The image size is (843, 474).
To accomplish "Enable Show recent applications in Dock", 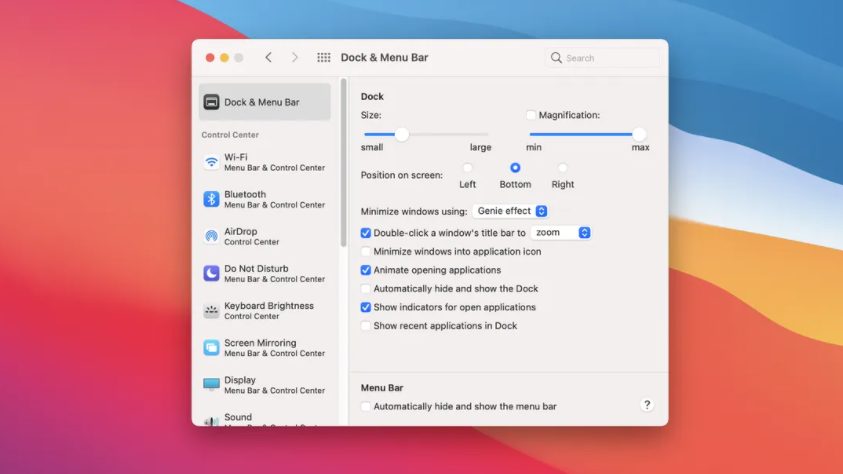I will 366,326.
